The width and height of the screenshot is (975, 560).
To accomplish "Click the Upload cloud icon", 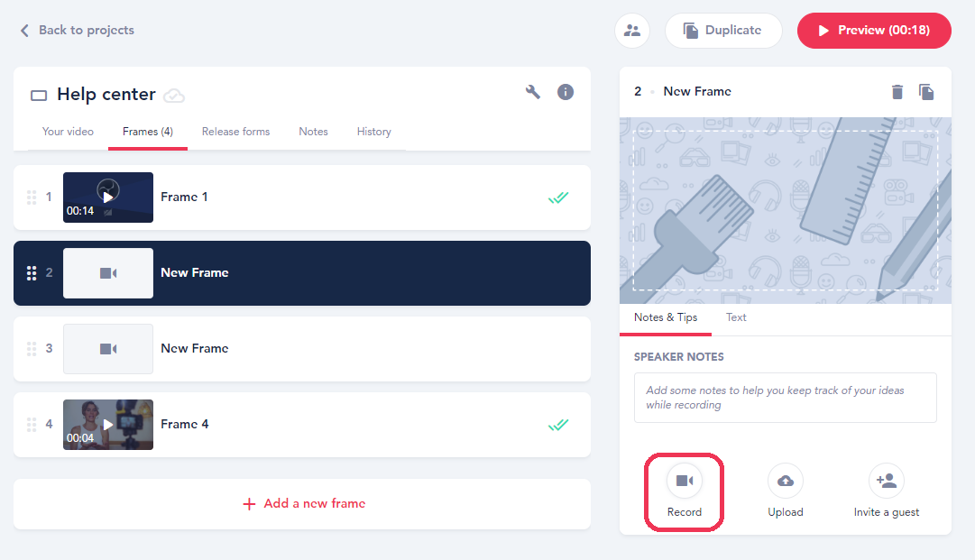I will [786, 481].
